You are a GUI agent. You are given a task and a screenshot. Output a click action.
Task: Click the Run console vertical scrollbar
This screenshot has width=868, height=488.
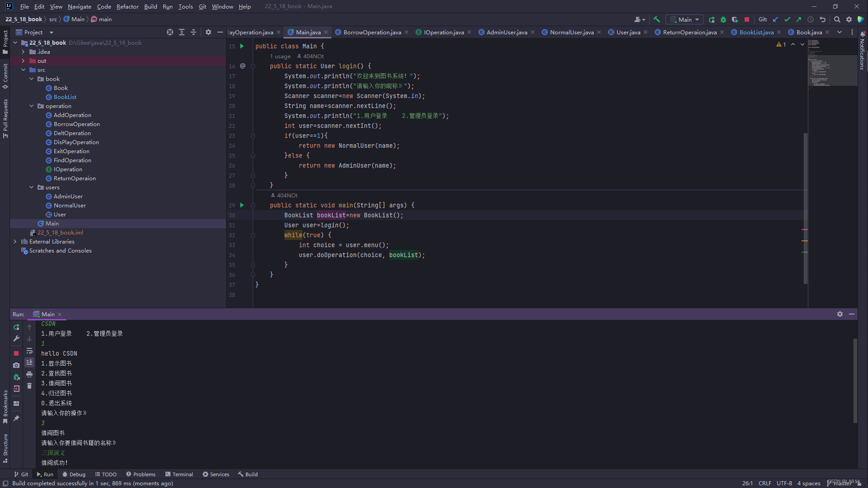[x=855, y=380]
